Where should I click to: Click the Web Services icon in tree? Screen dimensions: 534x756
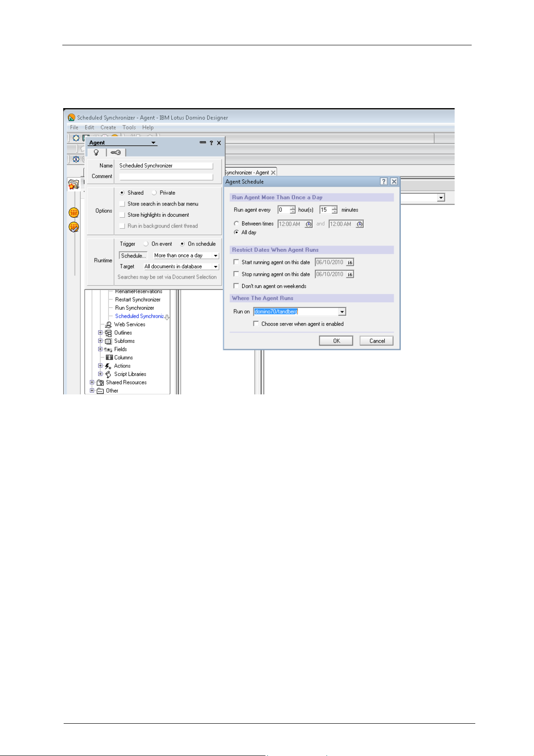coord(109,324)
